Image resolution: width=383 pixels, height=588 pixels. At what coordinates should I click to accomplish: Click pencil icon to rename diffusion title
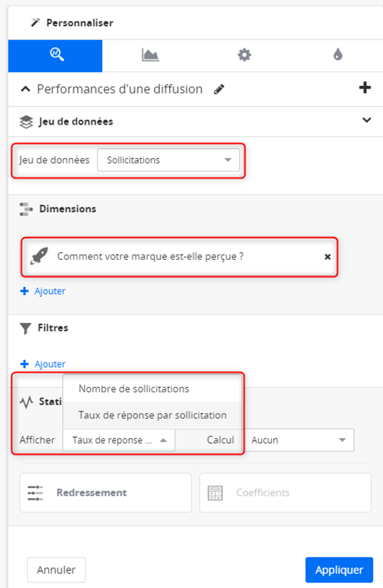coord(219,89)
